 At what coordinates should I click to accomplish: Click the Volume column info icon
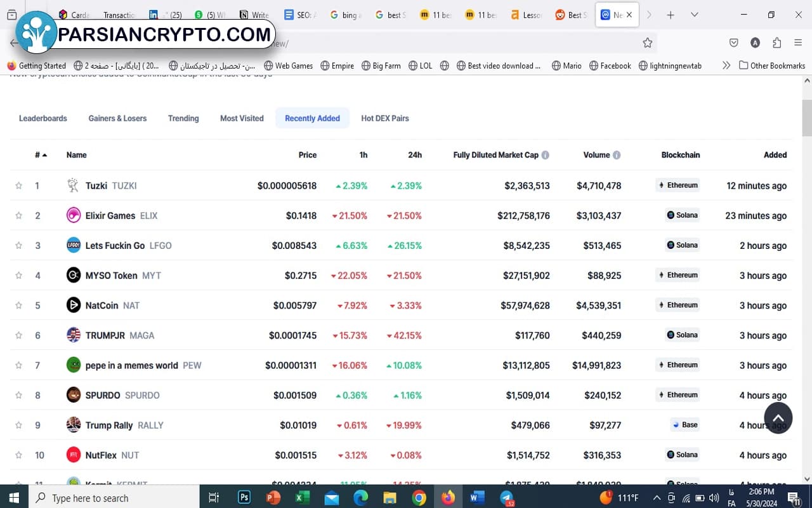point(617,155)
